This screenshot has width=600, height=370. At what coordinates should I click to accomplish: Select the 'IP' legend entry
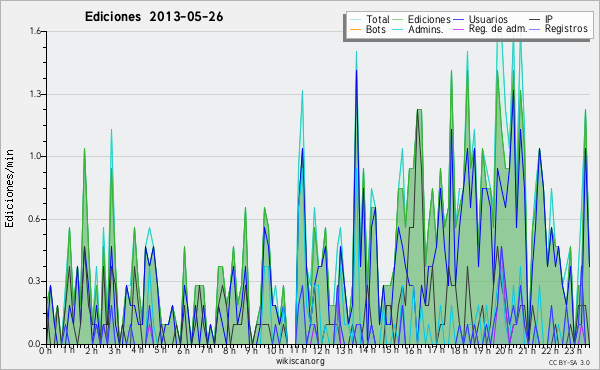click(549, 19)
